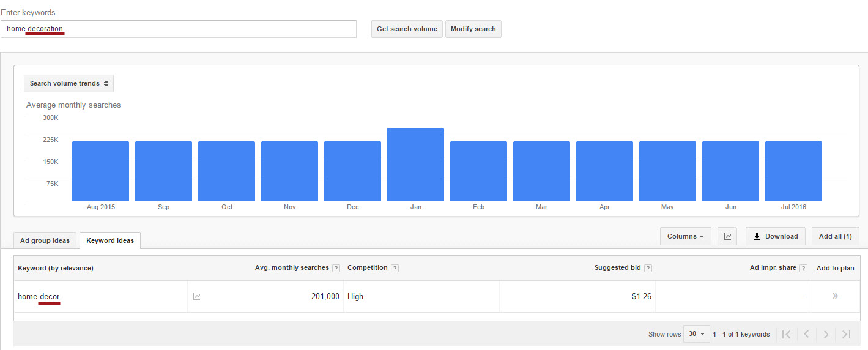The height and width of the screenshot is (350, 868).
Task: Open Show rows 30 dropdown
Action: point(696,334)
